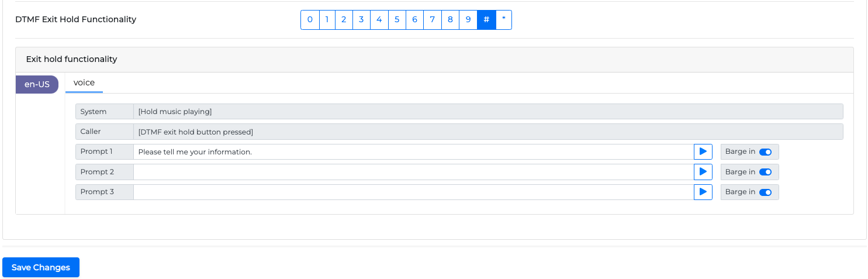
Task: Select DTMF key # for exit hold
Action: [x=486, y=20]
